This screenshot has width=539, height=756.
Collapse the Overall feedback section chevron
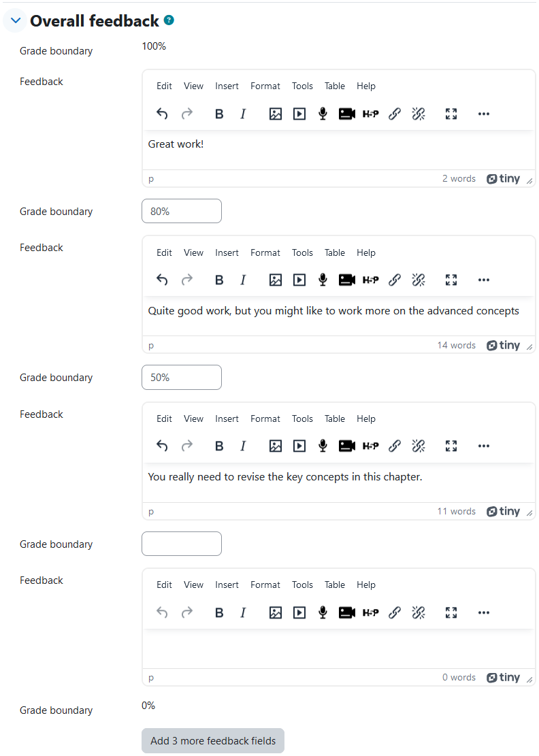[x=16, y=20]
